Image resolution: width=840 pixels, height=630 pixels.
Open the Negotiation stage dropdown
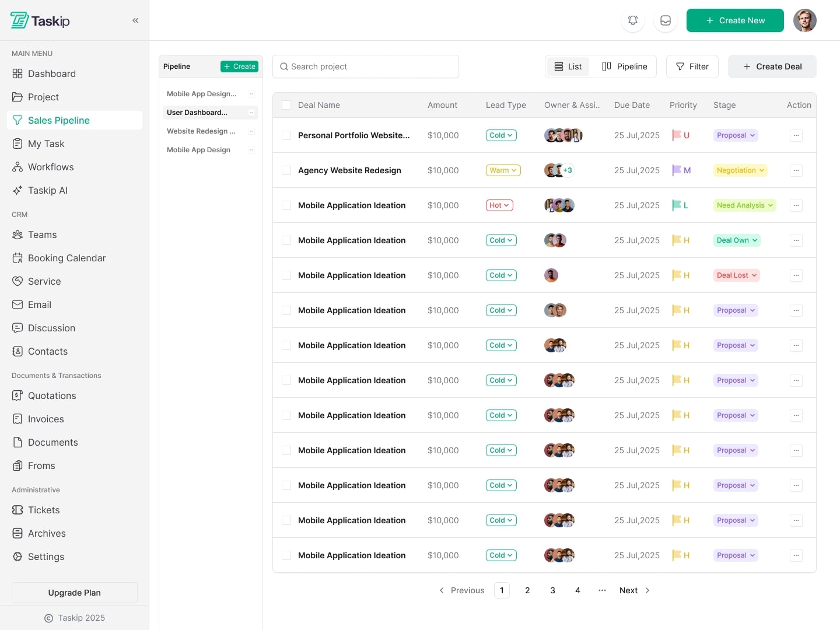pos(740,170)
